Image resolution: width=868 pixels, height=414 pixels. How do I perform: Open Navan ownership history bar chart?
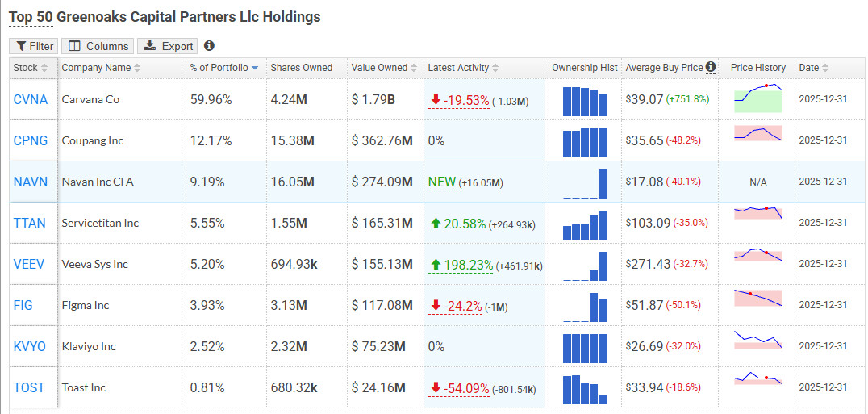point(585,184)
